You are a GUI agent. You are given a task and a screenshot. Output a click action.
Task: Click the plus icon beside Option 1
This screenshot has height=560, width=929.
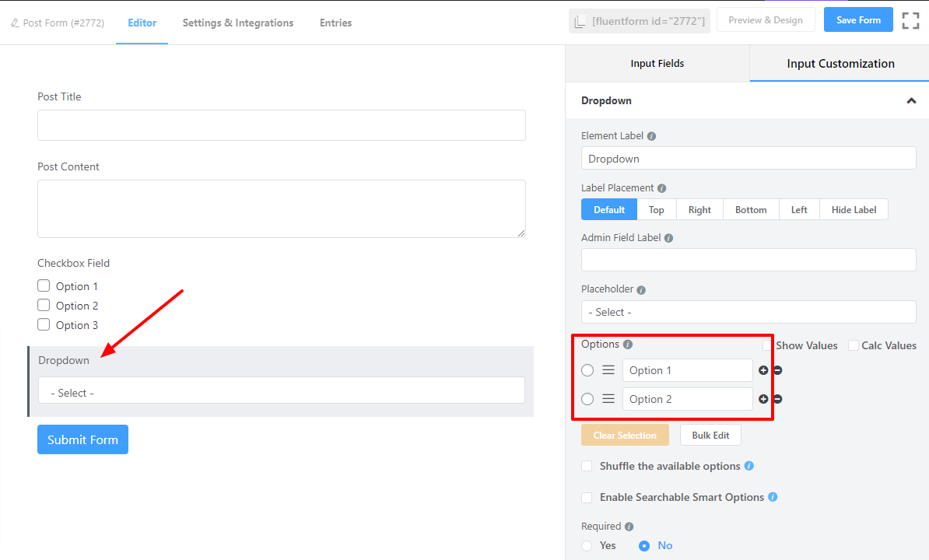(763, 370)
